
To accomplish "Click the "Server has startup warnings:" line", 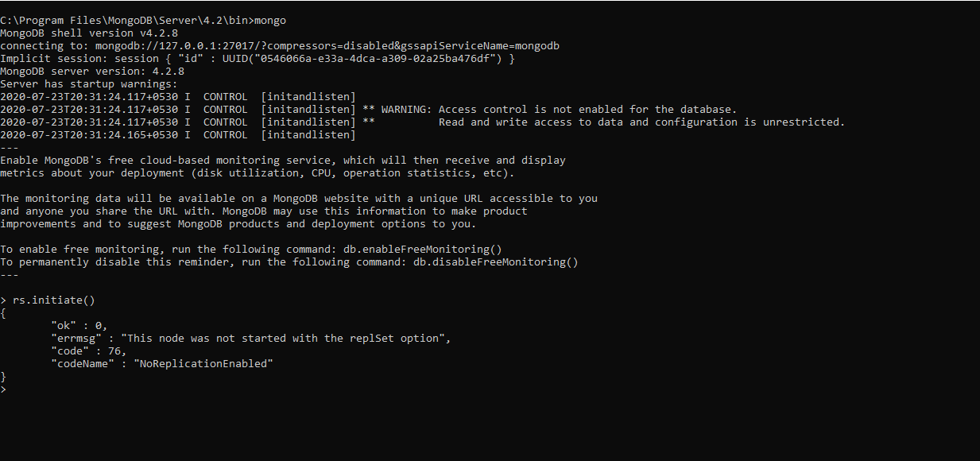I will (89, 83).
